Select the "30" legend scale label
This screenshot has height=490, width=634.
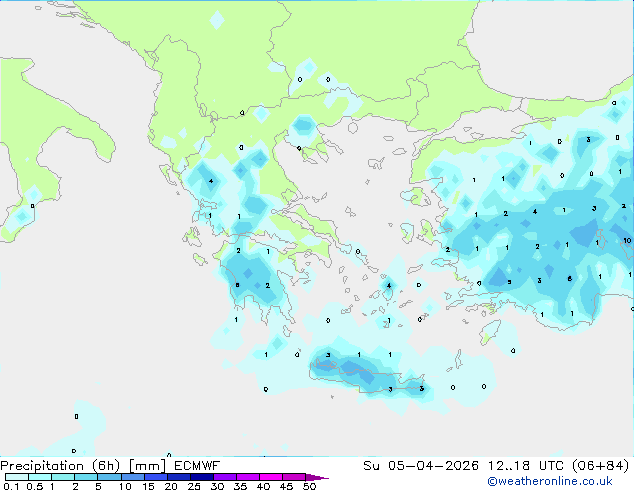coord(217,486)
